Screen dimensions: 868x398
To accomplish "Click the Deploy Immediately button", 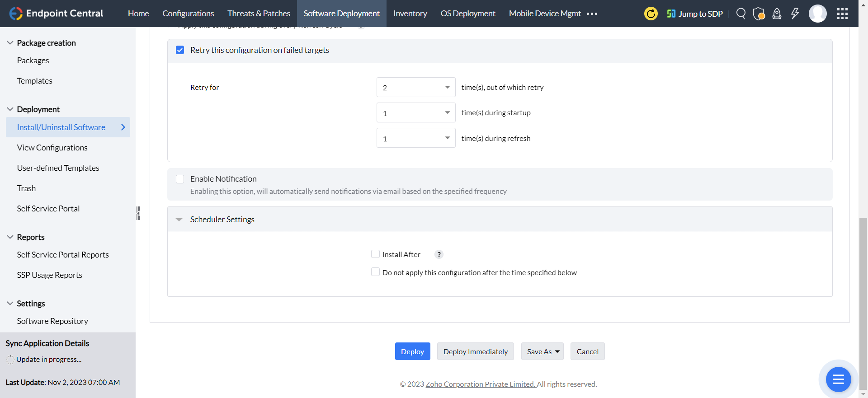I will (475, 351).
